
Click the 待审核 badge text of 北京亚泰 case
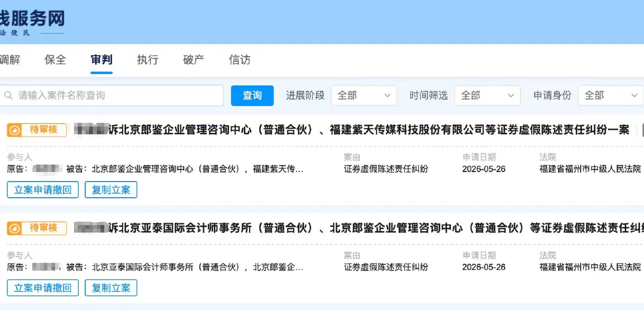(x=44, y=228)
